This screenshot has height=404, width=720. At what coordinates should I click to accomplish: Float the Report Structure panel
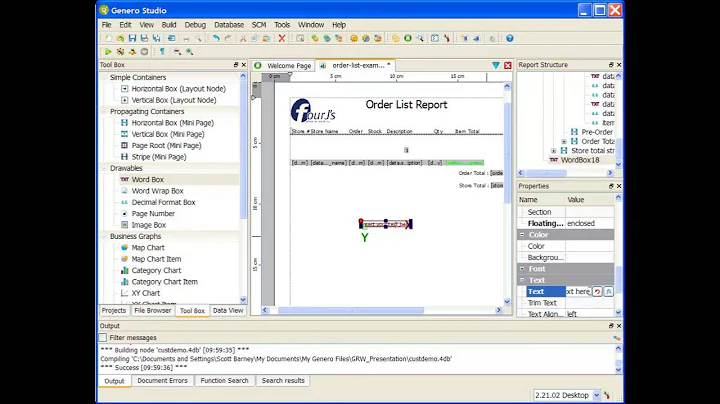[x=611, y=65]
